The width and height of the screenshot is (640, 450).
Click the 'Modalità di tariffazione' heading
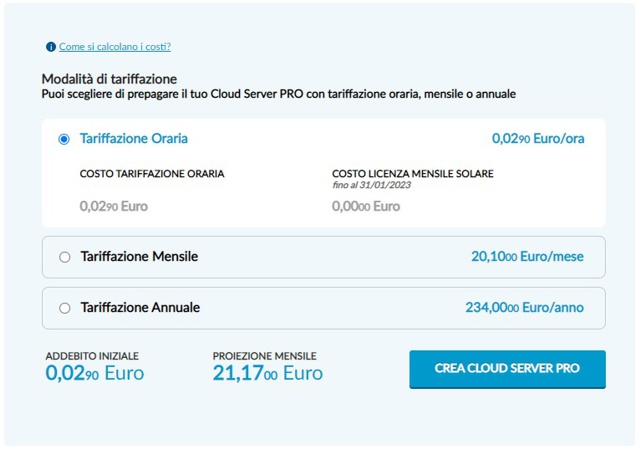tap(109, 79)
